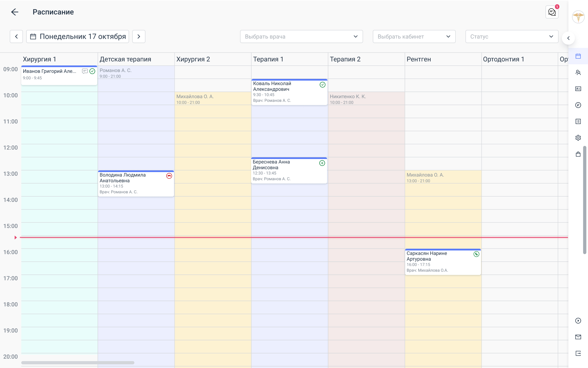This screenshot has height=368, width=588.
Task: Log out using exit icon at sidebar bottom
Action: (578, 353)
